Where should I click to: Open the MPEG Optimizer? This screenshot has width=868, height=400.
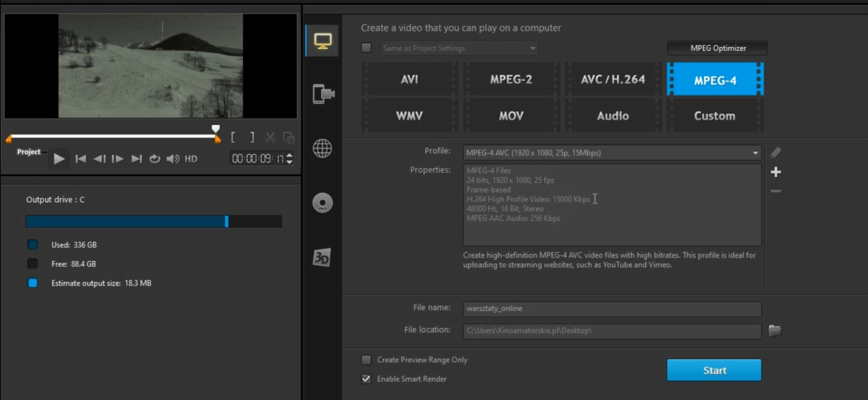(x=717, y=48)
